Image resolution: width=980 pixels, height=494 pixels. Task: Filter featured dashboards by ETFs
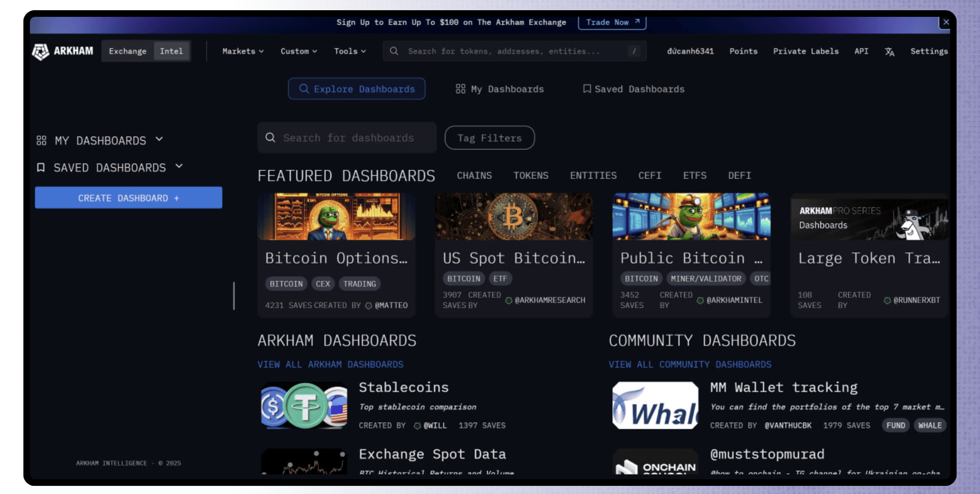(695, 175)
